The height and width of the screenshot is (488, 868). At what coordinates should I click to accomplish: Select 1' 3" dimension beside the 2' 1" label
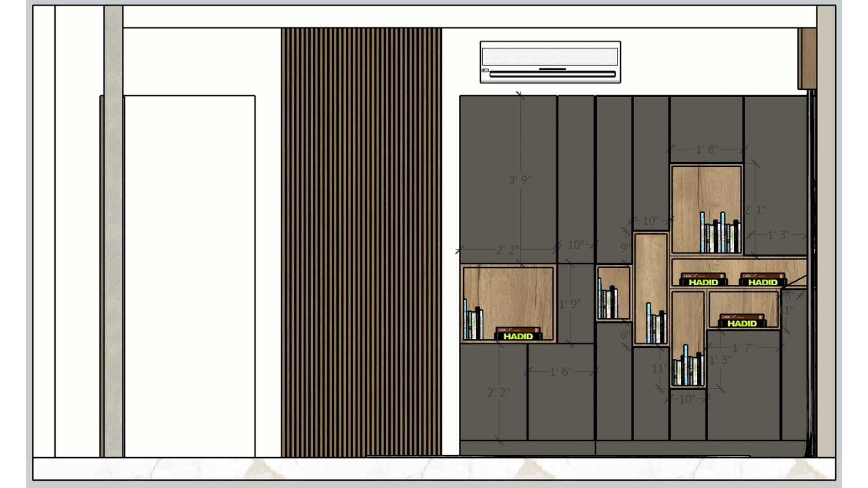(778, 235)
